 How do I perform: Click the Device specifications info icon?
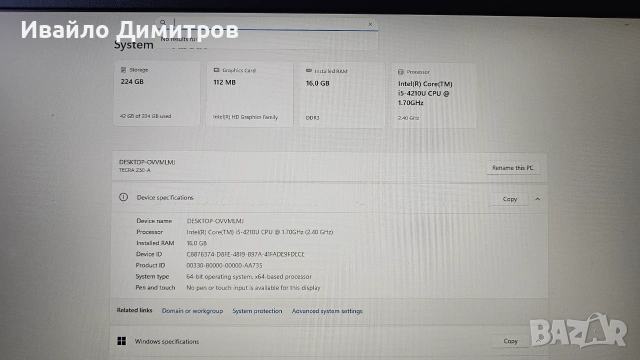123,197
